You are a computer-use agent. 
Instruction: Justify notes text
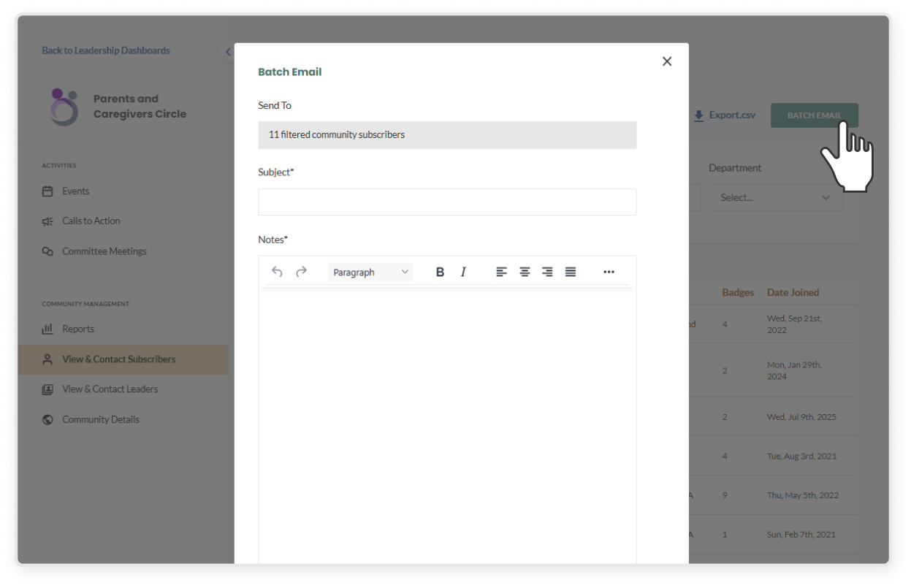pos(571,272)
